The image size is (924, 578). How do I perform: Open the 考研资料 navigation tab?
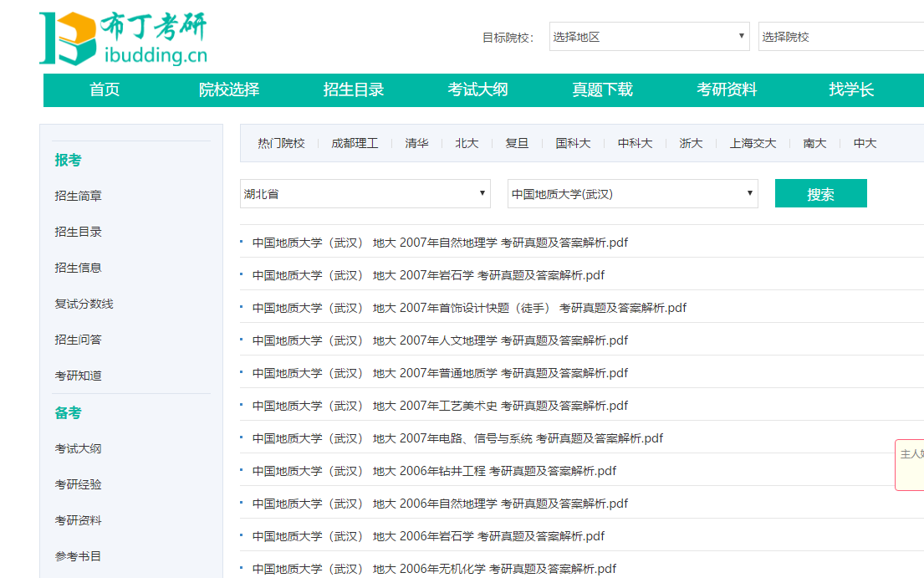click(727, 90)
